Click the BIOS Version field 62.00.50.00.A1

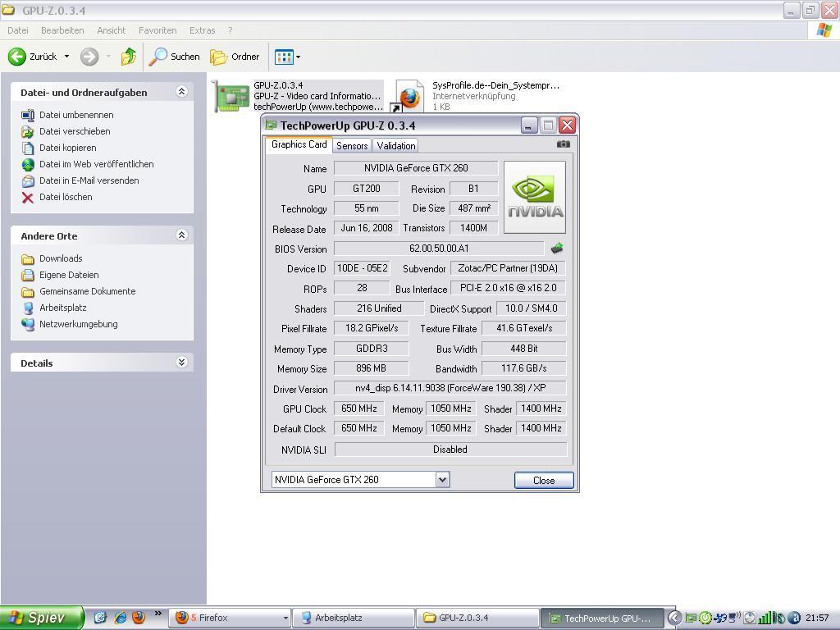(439, 249)
